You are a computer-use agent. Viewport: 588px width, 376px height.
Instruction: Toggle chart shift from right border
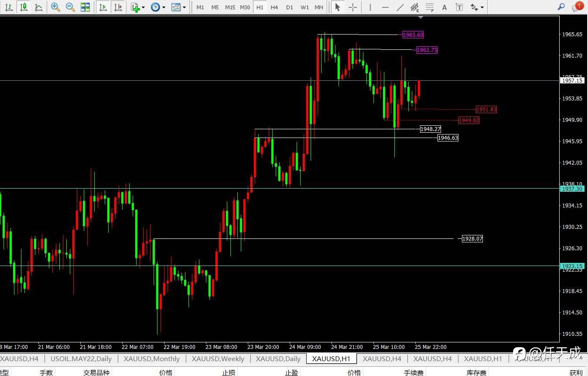[118, 7]
